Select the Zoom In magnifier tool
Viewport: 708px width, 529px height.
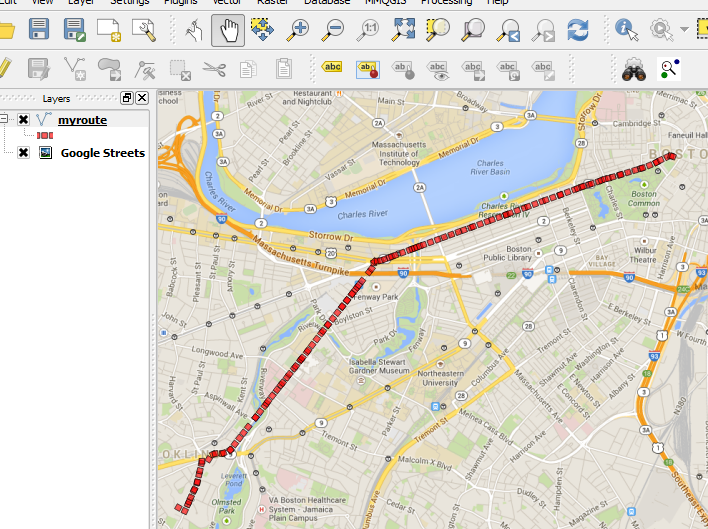[298, 30]
